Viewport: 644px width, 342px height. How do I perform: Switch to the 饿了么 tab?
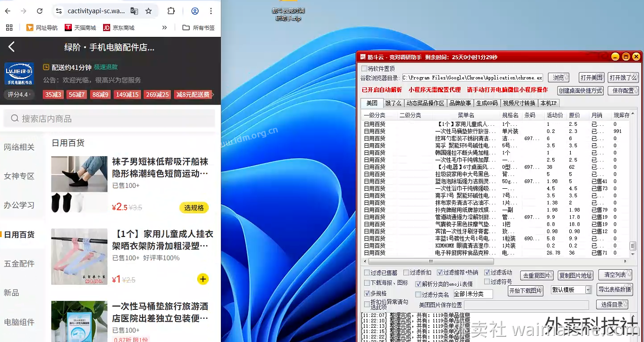pyautogui.click(x=393, y=103)
